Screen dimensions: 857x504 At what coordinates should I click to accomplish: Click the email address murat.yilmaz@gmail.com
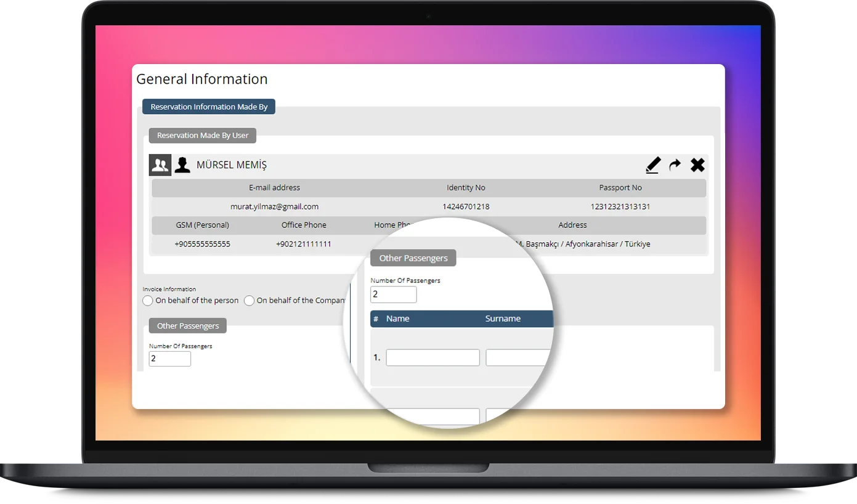tap(274, 206)
